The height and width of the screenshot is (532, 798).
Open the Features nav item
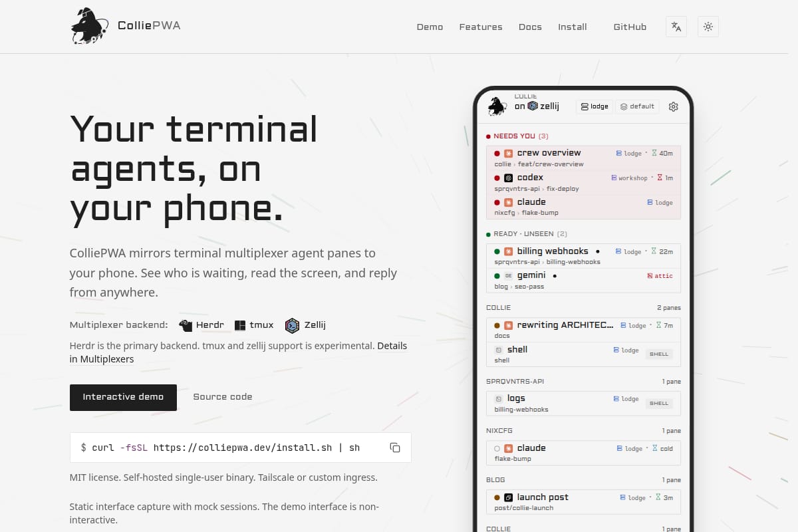tap(481, 27)
